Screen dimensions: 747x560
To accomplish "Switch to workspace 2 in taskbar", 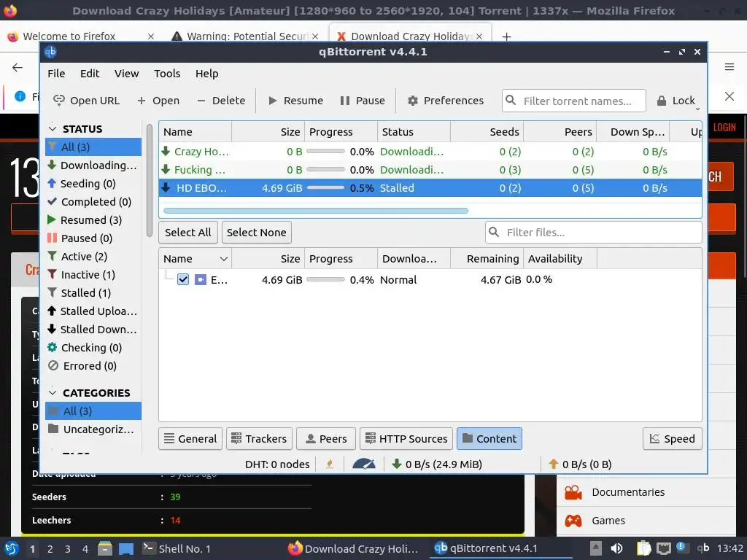I will point(50,549).
